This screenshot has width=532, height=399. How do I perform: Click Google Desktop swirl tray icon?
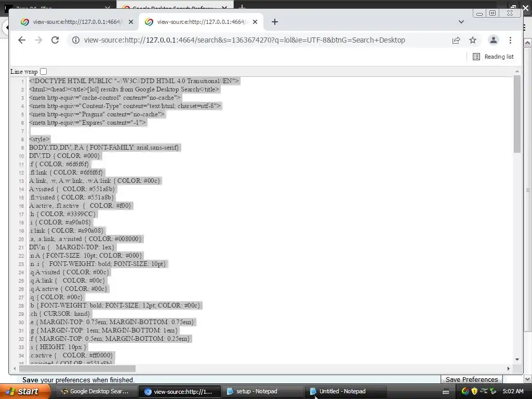point(465,391)
